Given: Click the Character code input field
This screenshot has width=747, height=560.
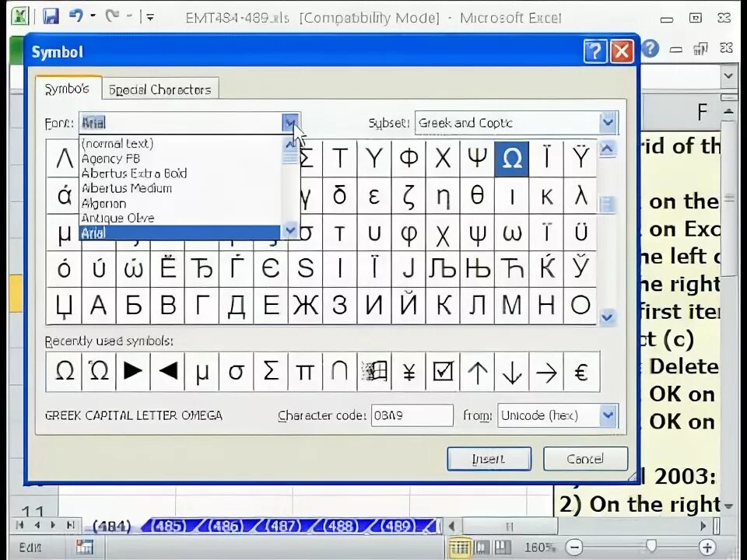Looking at the screenshot, I should pyautogui.click(x=412, y=415).
